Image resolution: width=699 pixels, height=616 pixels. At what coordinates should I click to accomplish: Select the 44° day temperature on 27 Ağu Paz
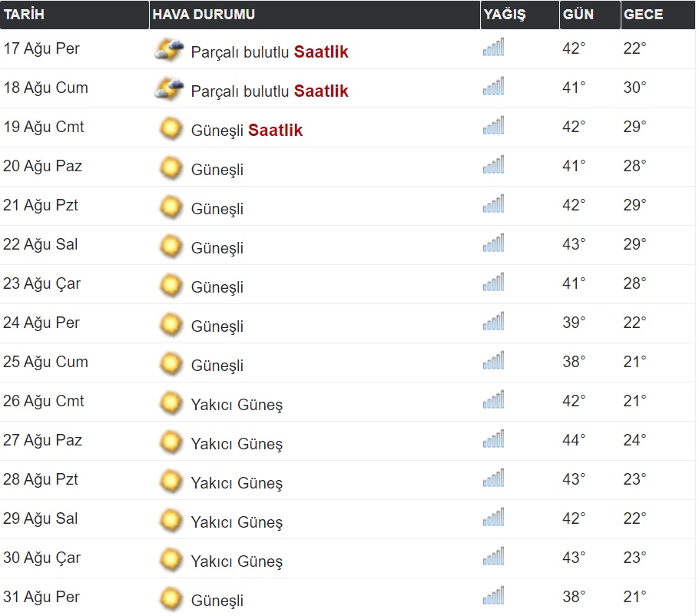pos(574,440)
